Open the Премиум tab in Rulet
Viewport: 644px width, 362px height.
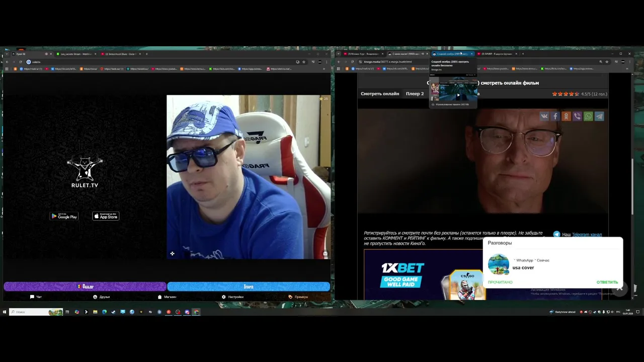[x=298, y=297]
